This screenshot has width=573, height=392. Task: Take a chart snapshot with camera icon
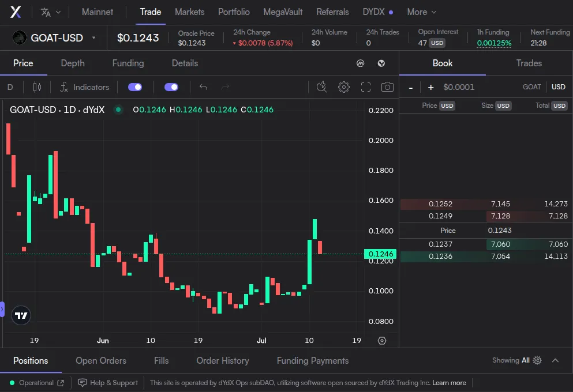click(387, 87)
